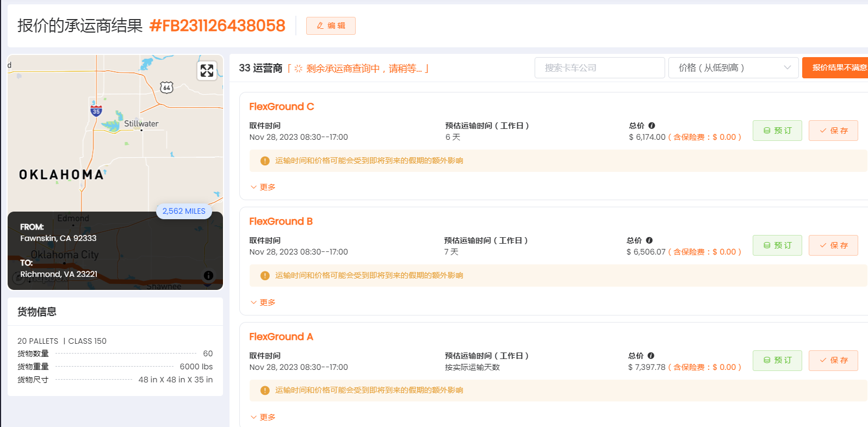868x427 pixels.
Task: Open the price low-to-high sort dropdown
Action: (733, 68)
